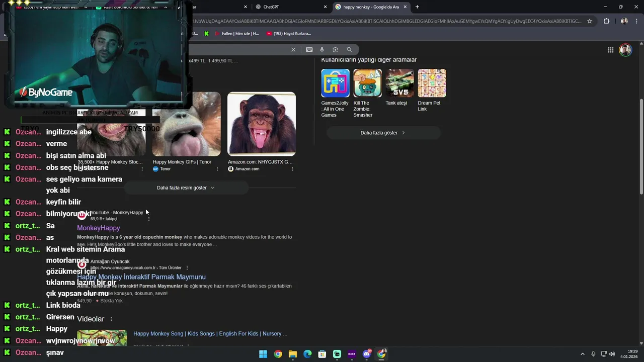Open more options for Armağan Oyuncak result
The width and height of the screenshot is (644, 362).
(187, 268)
